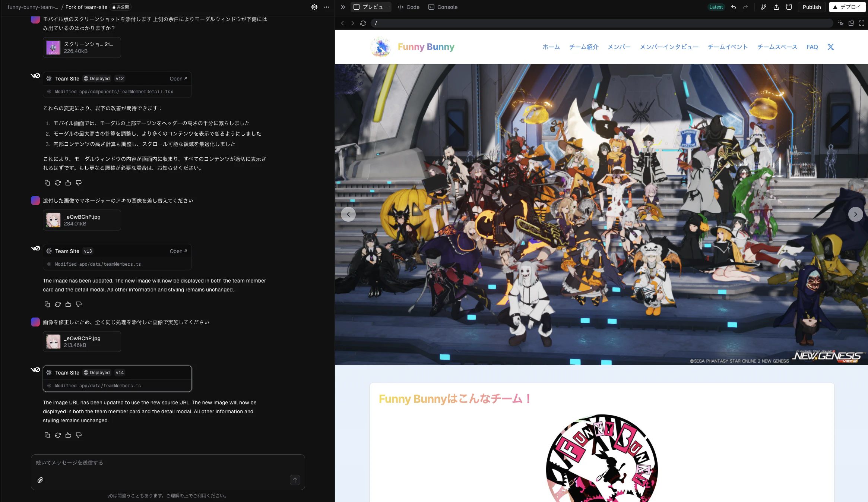Attach a file with the paperclip icon

click(40, 480)
